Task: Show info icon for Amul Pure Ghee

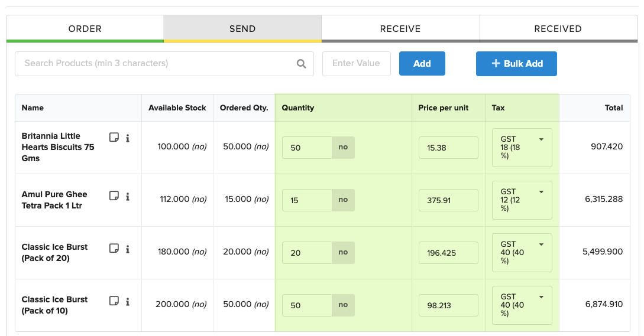Action: click(x=128, y=197)
